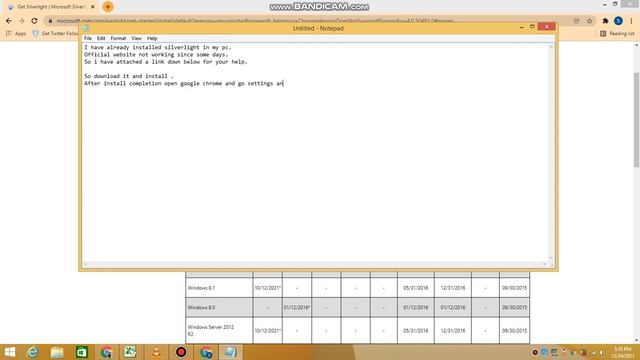
Task: Click the Windows Server 2012 R2 cell
Action: (219, 331)
